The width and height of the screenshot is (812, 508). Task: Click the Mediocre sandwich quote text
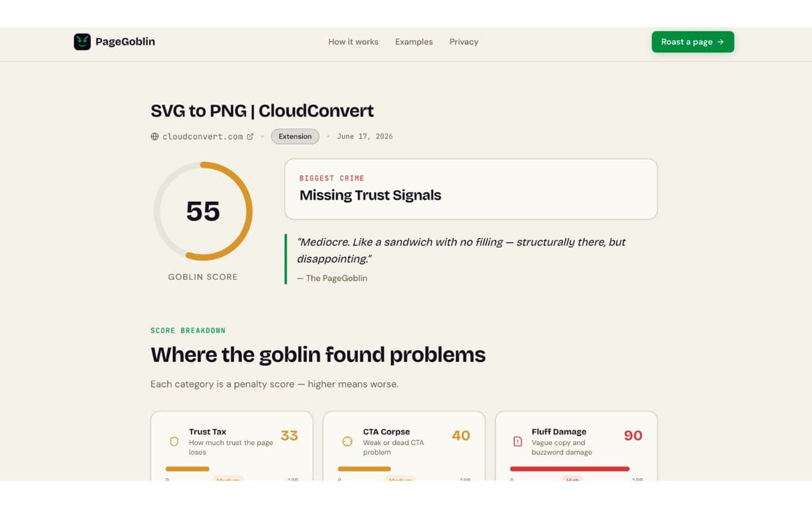point(461,250)
